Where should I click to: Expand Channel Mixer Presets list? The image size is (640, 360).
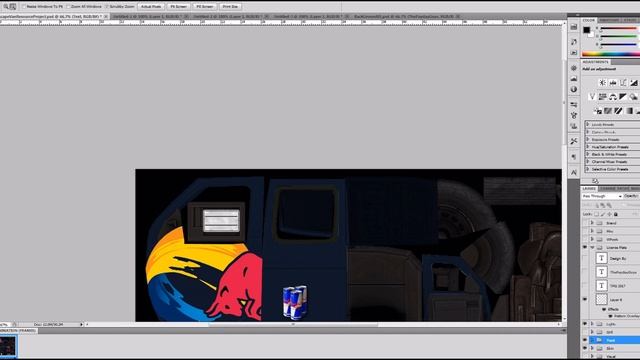point(588,162)
